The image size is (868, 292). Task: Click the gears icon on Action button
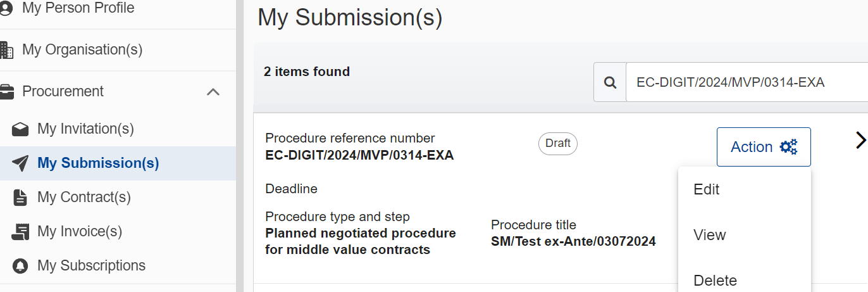788,147
